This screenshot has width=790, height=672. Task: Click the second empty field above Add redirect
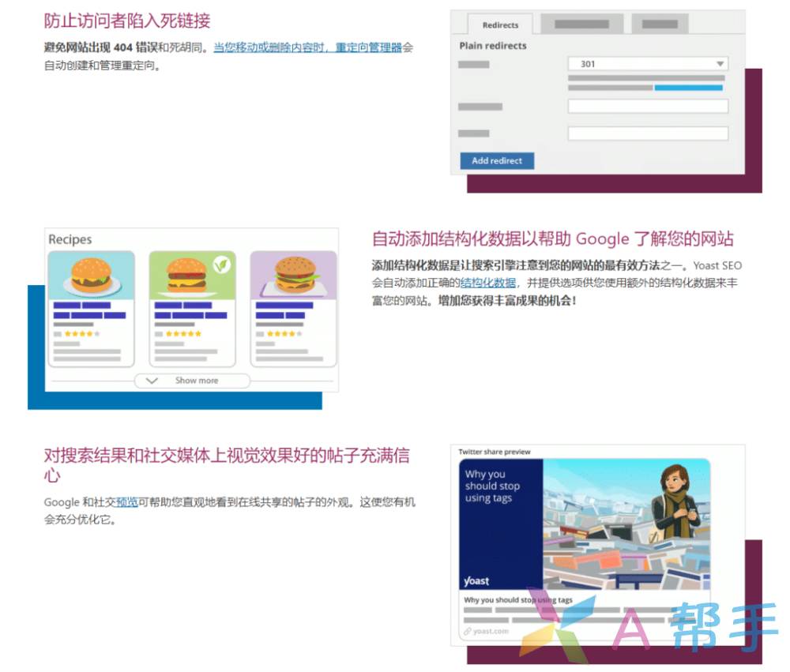pos(647,133)
